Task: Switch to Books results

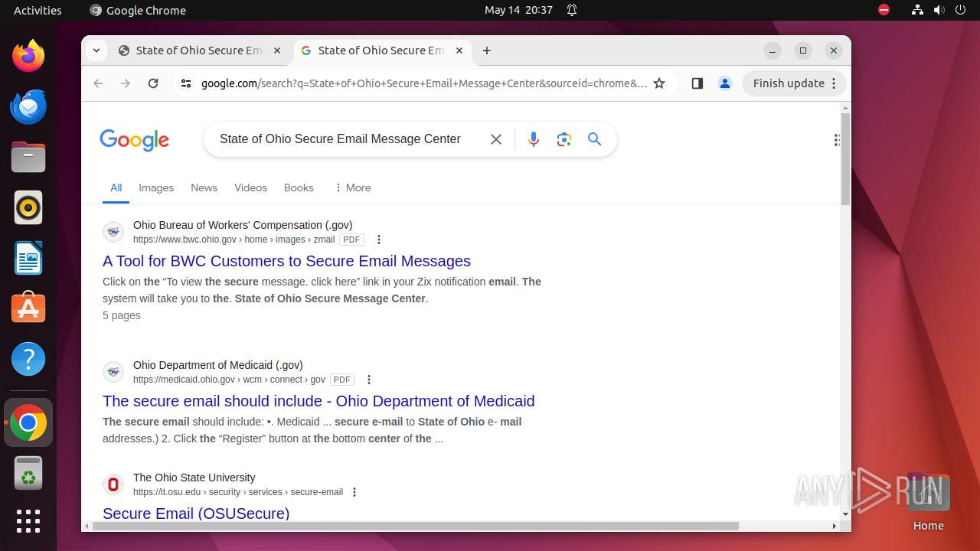Action: point(299,187)
